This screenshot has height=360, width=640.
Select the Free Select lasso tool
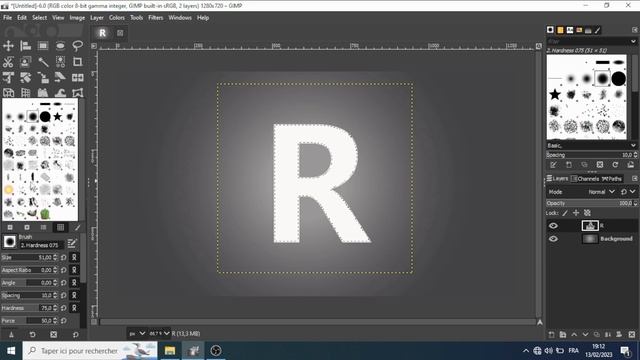point(78,46)
